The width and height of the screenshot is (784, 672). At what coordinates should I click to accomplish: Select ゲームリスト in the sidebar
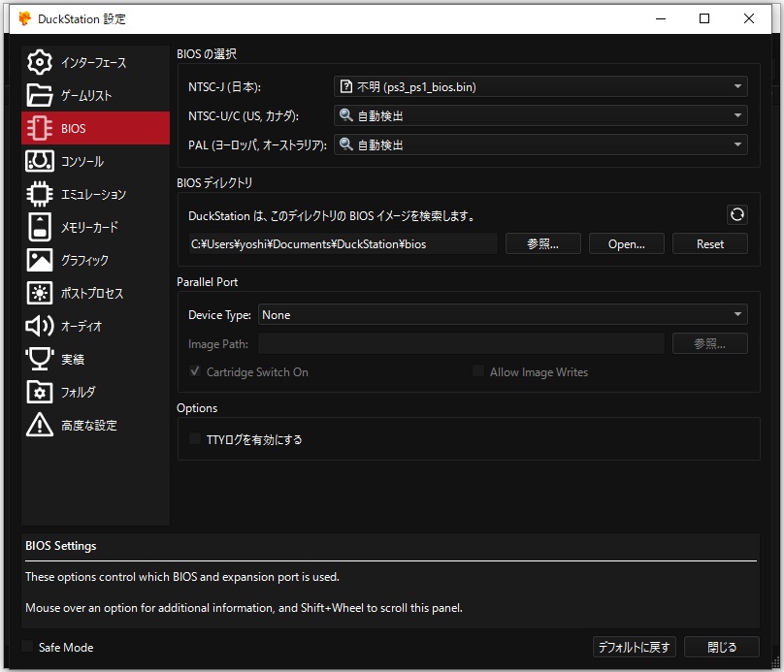tap(95, 95)
